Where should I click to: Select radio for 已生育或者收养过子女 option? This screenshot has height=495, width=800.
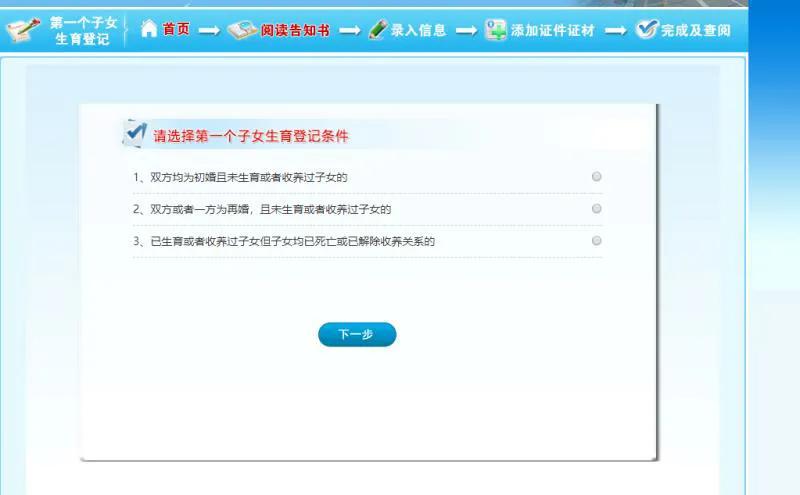[x=597, y=241]
